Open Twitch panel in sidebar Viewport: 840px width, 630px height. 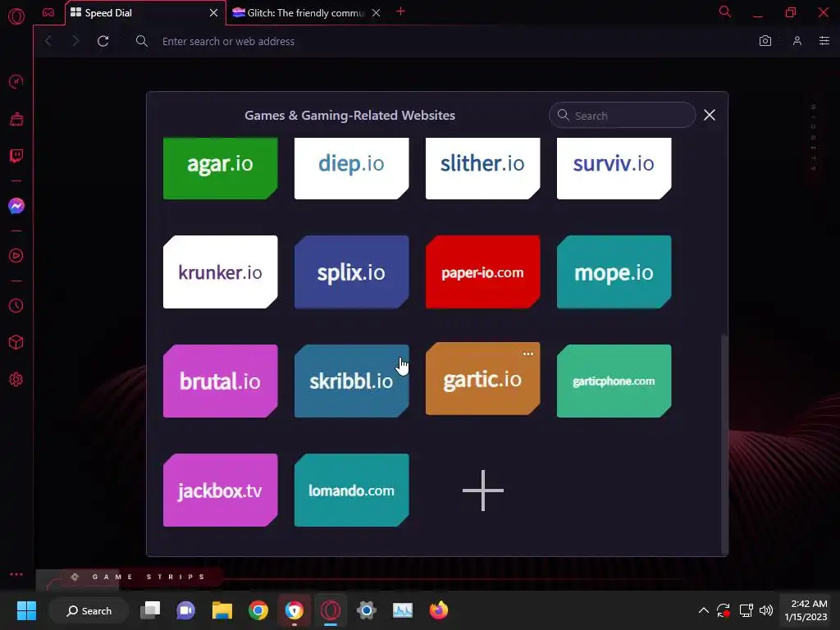(16, 156)
